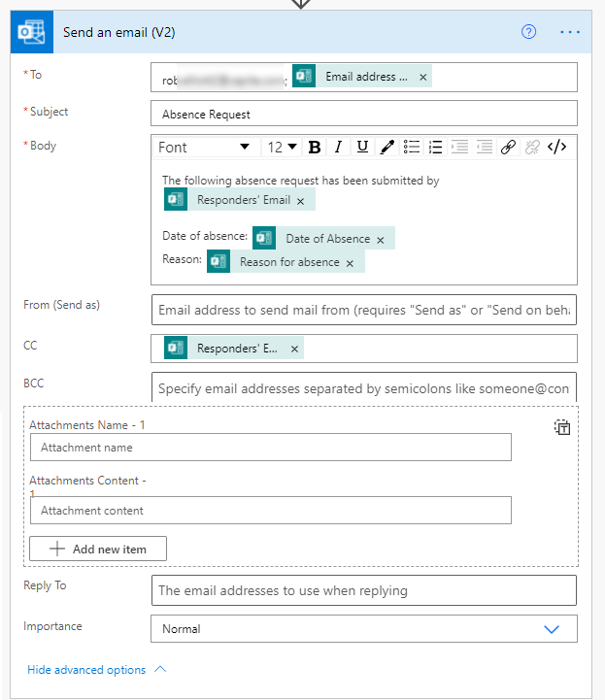Increase indent in Body editor

(459, 147)
